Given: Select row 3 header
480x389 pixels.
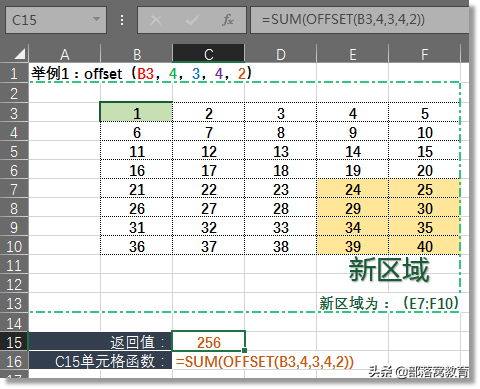Looking at the screenshot, I should pos(14,113).
